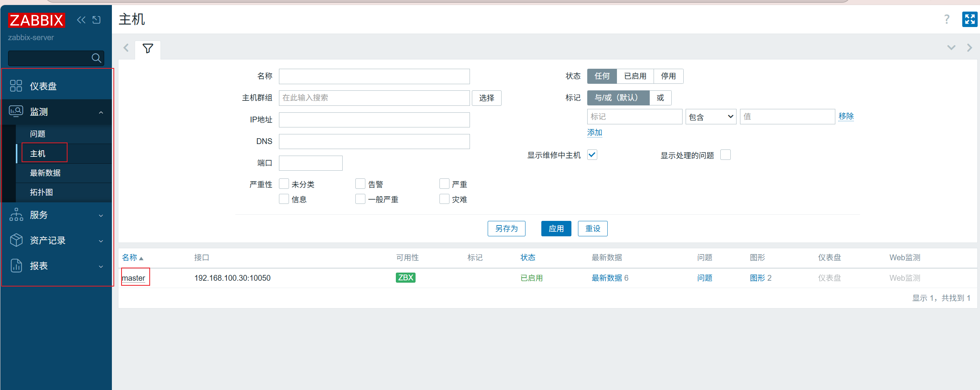Check severity 未分类
980x390 pixels.
(x=284, y=184)
